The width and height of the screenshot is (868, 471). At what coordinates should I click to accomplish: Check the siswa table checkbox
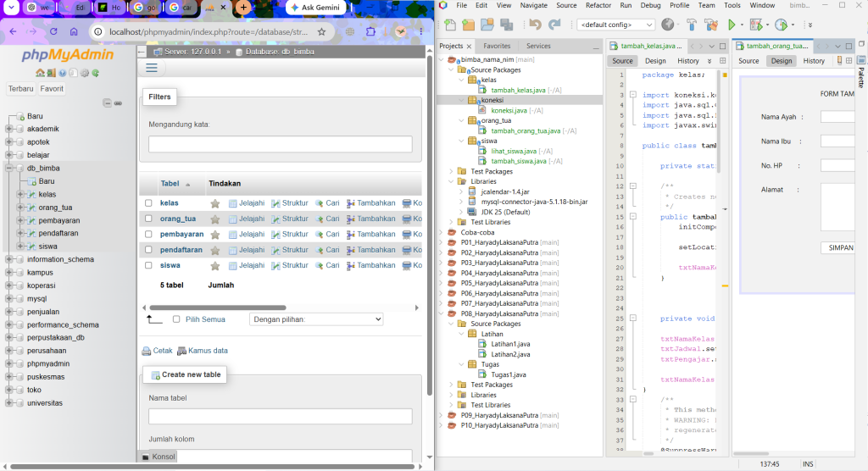148,265
